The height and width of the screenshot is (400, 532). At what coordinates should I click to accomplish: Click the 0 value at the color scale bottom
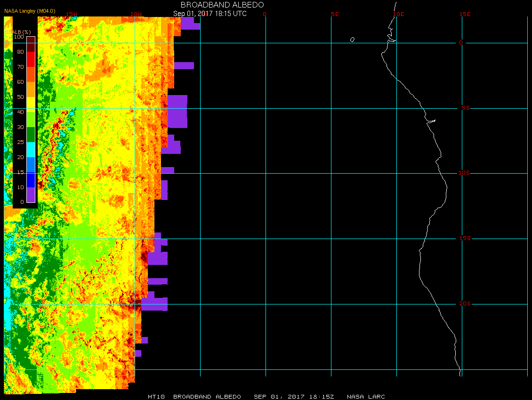pyautogui.click(x=22, y=202)
